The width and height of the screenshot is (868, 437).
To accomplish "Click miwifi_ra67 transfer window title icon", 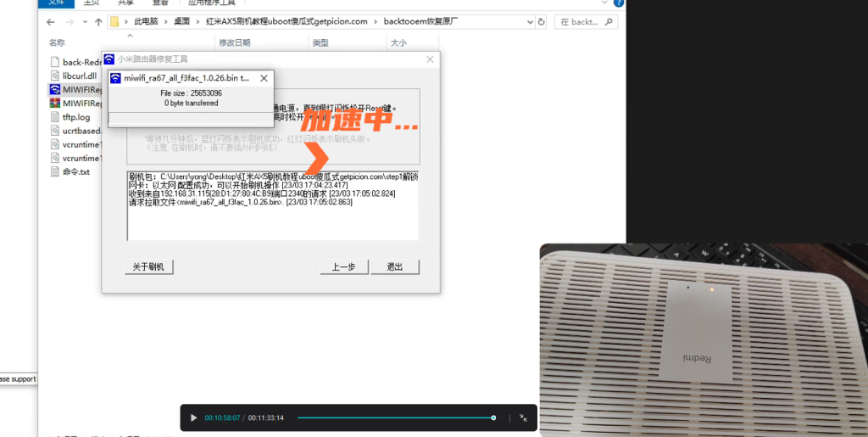I will tap(115, 78).
